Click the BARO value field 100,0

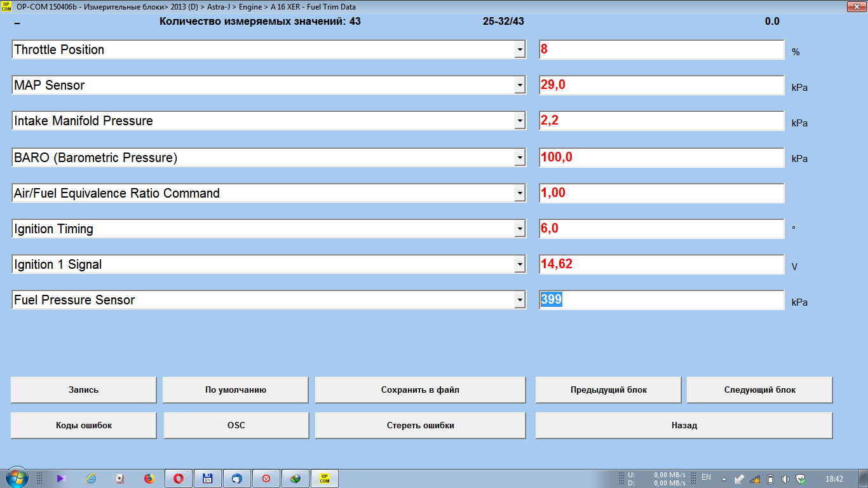(662, 158)
